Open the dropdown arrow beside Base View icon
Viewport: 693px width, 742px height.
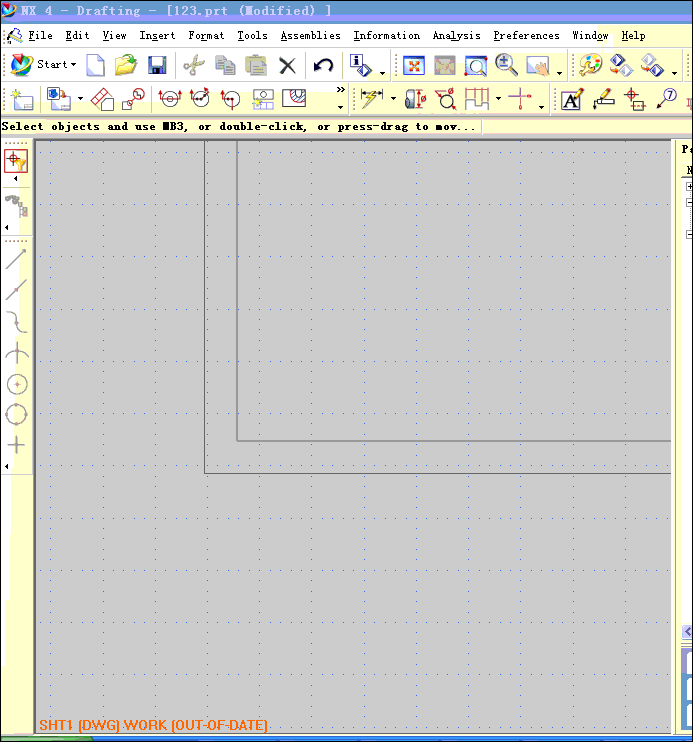coord(80,99)
